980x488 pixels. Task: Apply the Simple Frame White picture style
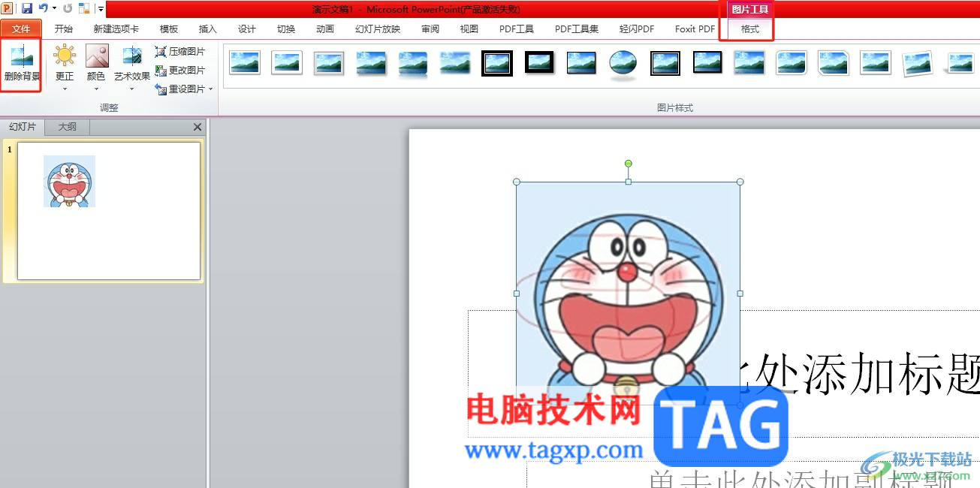(x=245, y=63)
